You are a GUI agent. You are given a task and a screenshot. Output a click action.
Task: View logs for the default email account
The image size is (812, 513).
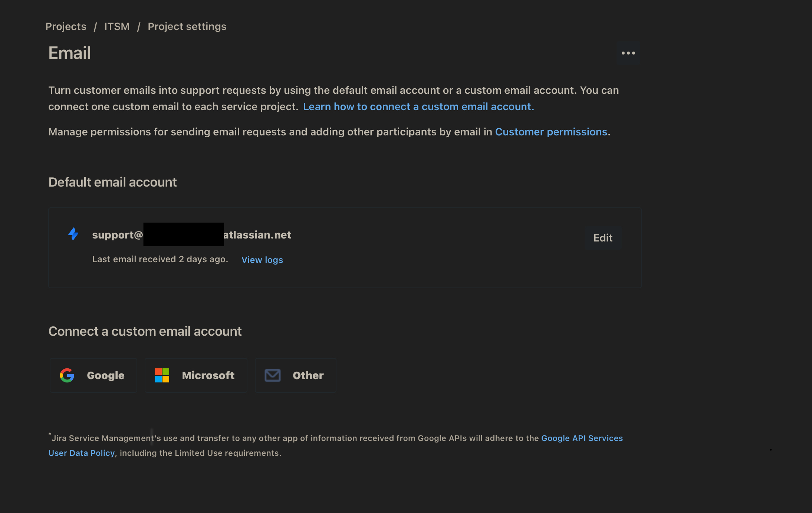coord(262,260)
